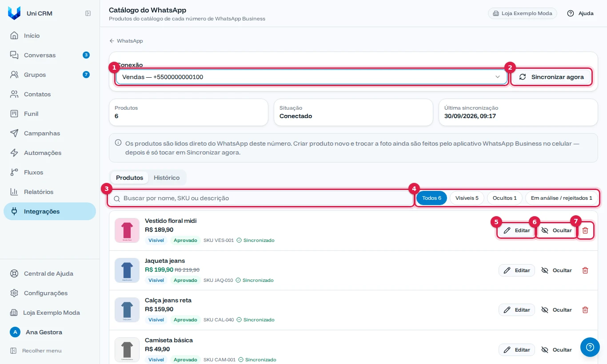
Task: Open Central de Ajuda
Action: click(x=50, y=273)
